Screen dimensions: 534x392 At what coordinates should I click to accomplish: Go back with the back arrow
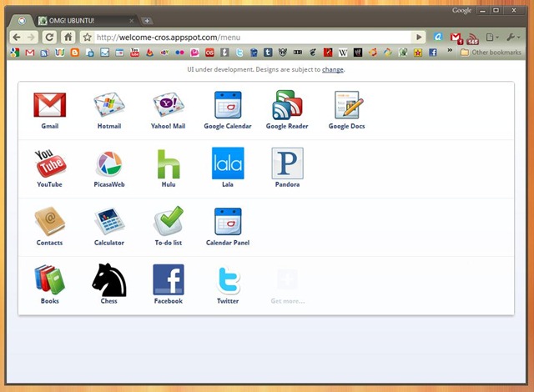click(x=17, y=37)
